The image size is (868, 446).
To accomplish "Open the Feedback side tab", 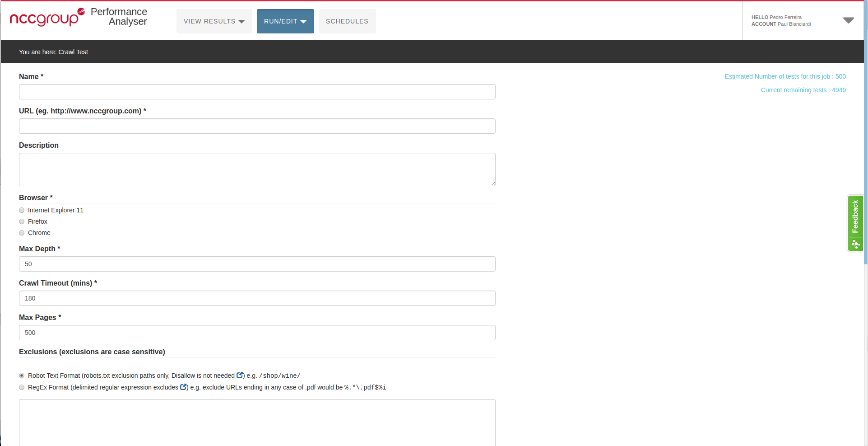I will (855, 223).
